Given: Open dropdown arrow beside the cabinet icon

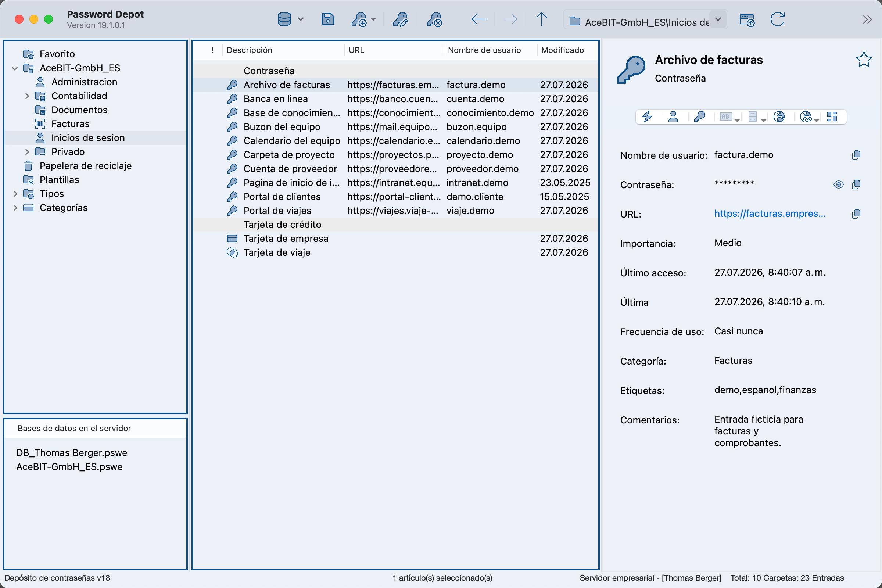Looking at the screenshot, I should point(764,120).
